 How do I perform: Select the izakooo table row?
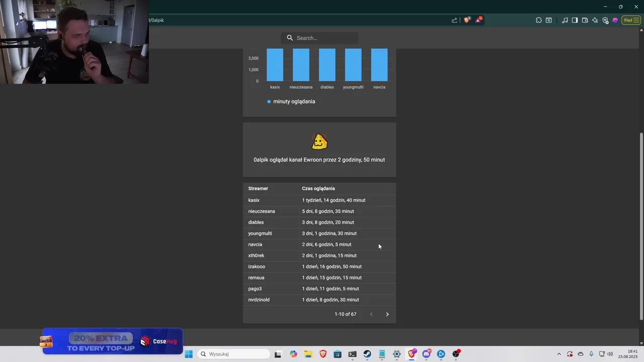pos(319,266)
